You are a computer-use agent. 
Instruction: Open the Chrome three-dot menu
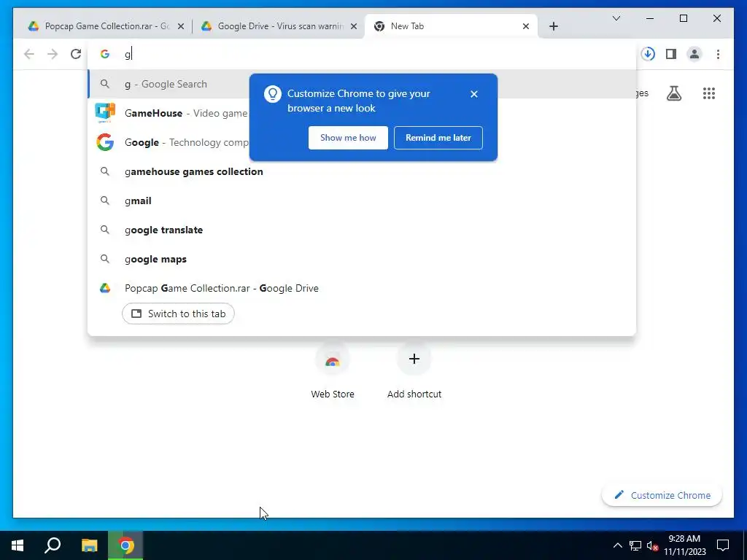pyautogui.click(x=718, y=54)
